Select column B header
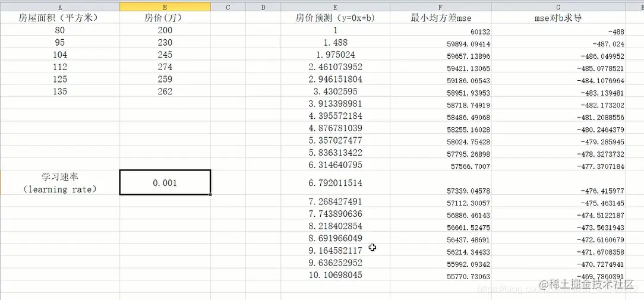 click(165, 7)
